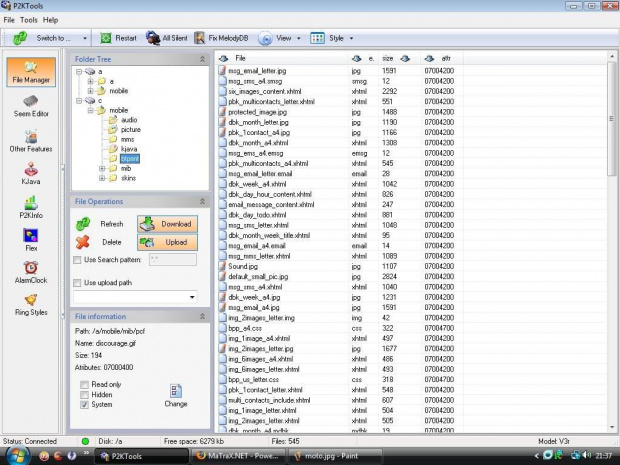This screenshot has width=620, height=465.
Task: Open the Tools menu
Action: [28, 19]
